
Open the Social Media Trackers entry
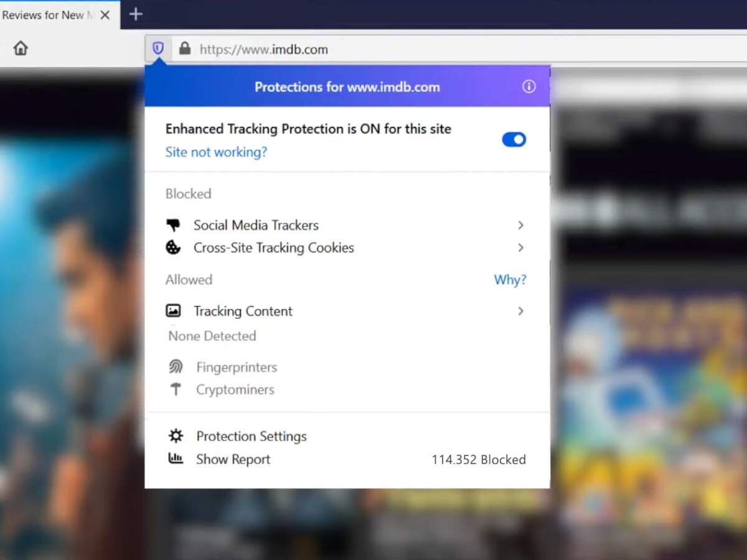tap(347, 225)
